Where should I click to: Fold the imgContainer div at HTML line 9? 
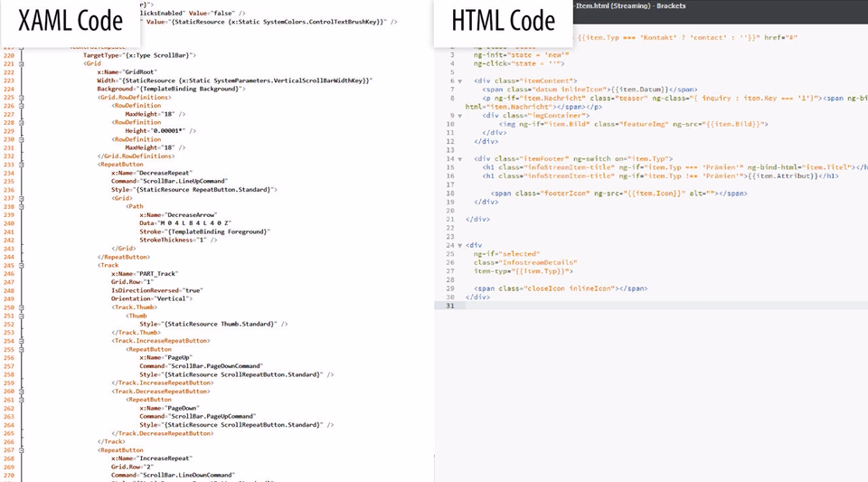459,116
